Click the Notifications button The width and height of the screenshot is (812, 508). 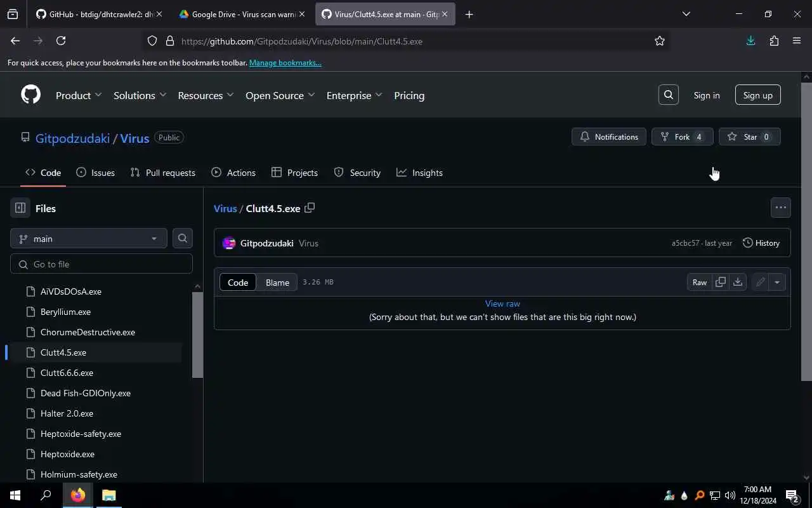609,137
